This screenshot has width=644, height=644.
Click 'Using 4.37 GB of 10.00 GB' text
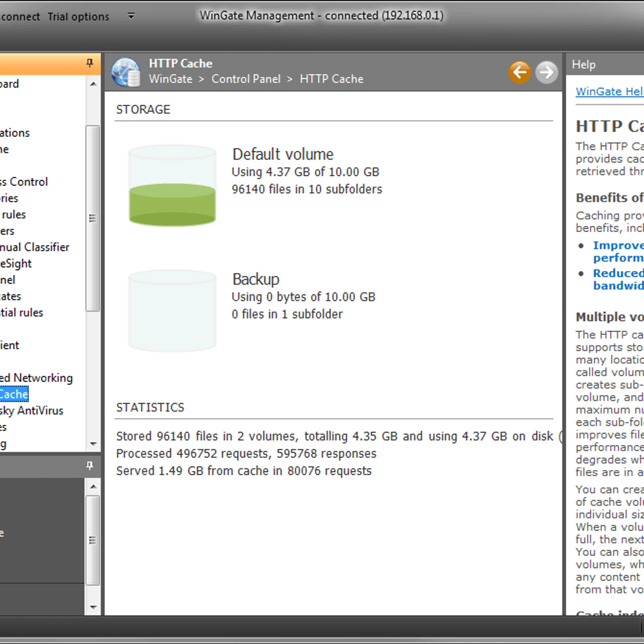(305, 172)
